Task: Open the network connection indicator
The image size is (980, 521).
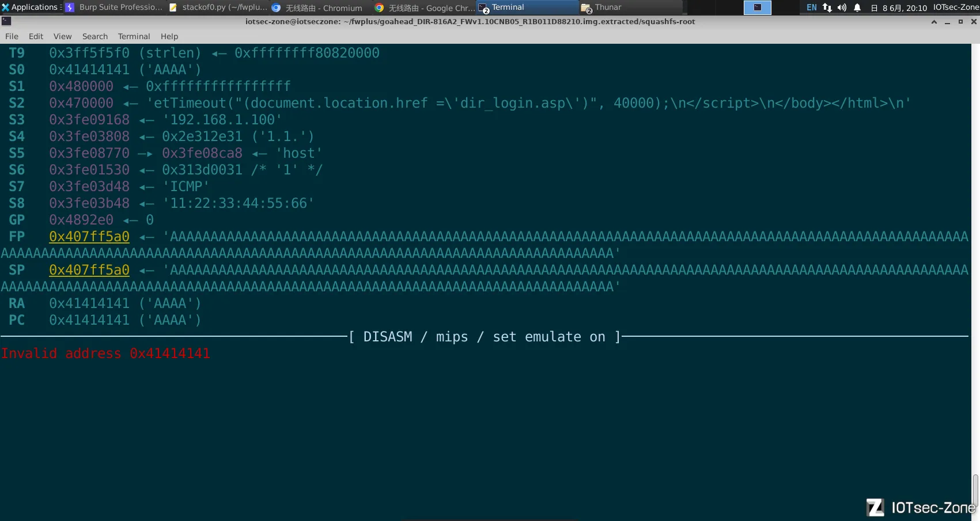Action: tap(827, 7)
